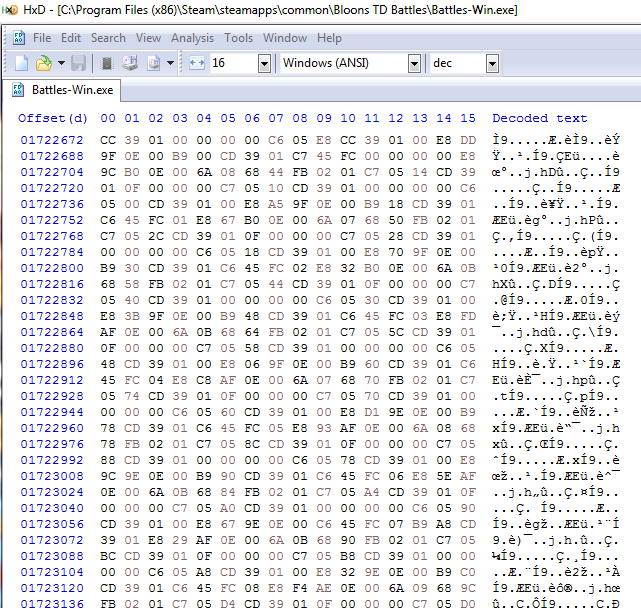The width and height of the screenshot is (641, 608).
Task: Open the character encoding dropdown arrow
Action: [414, 64]
